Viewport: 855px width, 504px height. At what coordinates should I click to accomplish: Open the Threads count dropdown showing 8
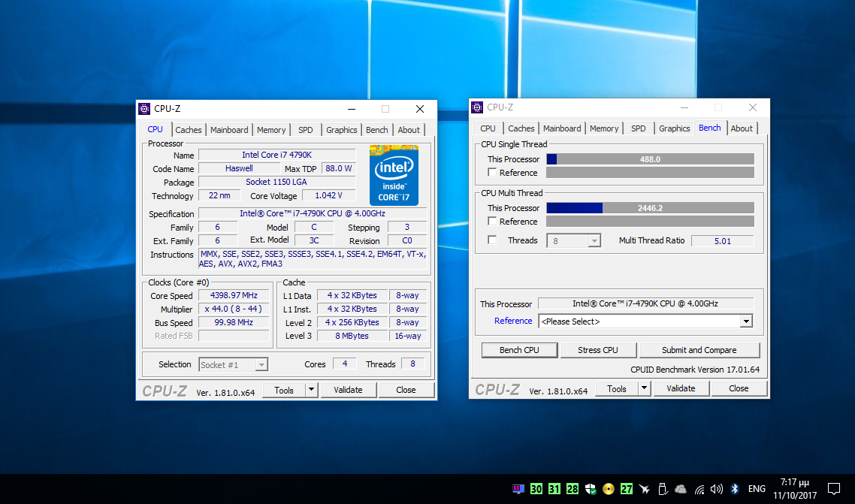[574, 241]
